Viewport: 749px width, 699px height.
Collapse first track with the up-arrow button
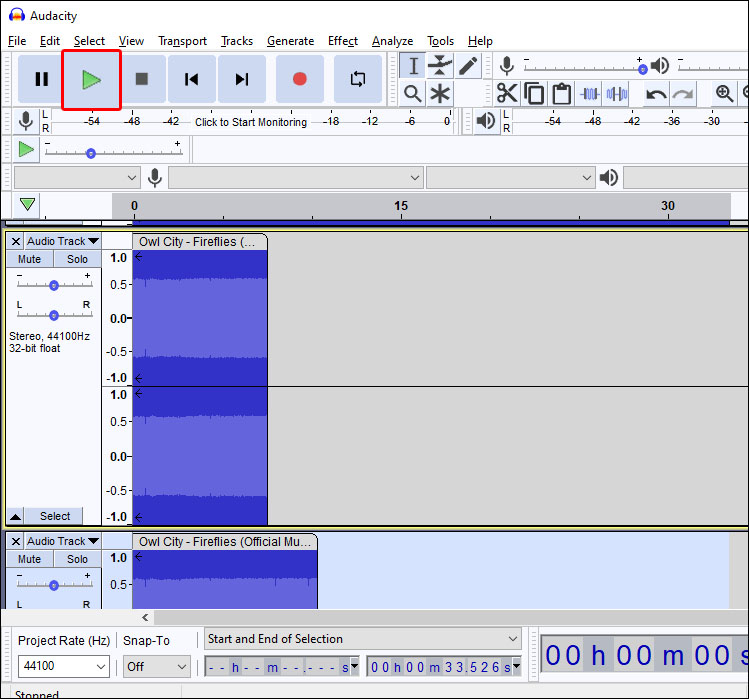[15, 516]
